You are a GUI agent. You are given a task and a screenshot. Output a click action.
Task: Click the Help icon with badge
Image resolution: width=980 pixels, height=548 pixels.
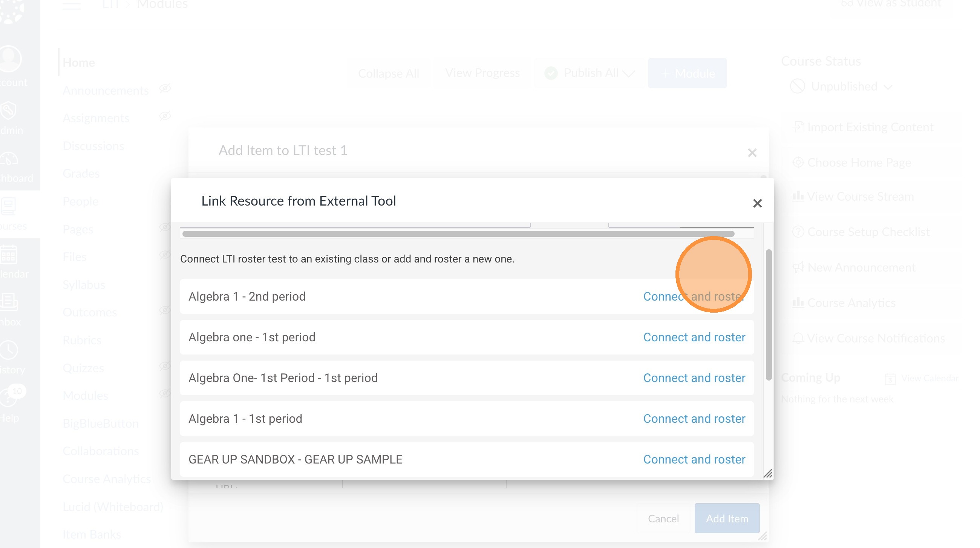tap(9, 398)
